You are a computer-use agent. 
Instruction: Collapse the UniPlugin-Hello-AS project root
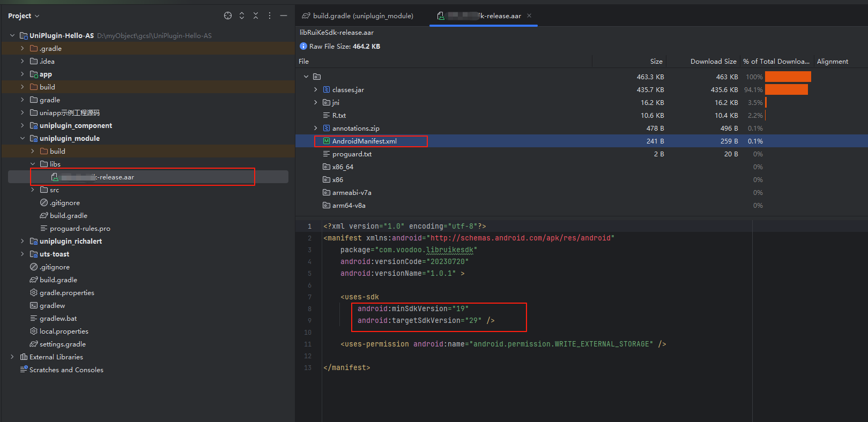point(12,35)
